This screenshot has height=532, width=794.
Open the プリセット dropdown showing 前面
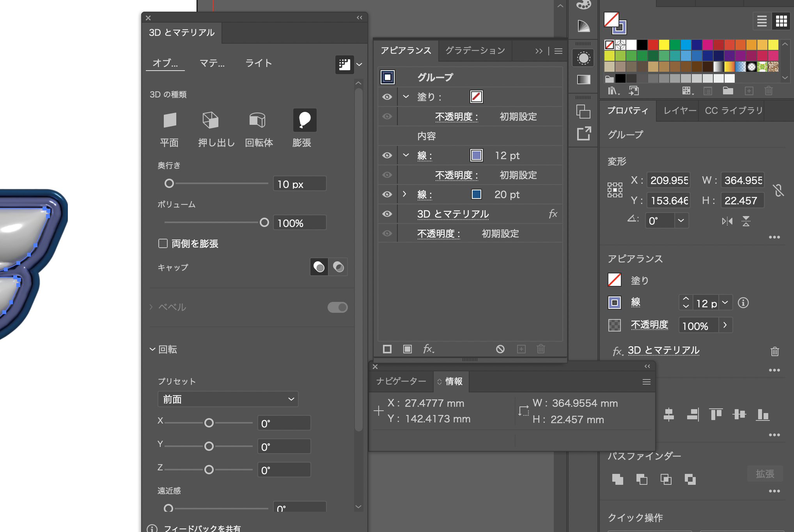coord(228,399)
